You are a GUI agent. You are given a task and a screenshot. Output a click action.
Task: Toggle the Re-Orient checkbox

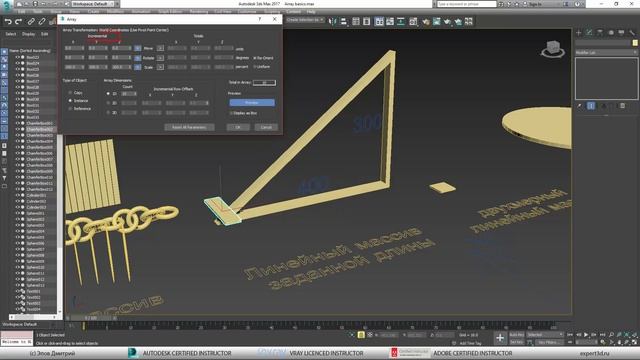click(255, 58)
